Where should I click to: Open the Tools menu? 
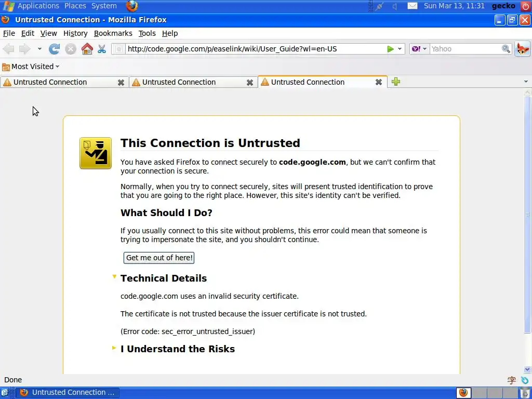pyautogui.click(x=147, y=33)
